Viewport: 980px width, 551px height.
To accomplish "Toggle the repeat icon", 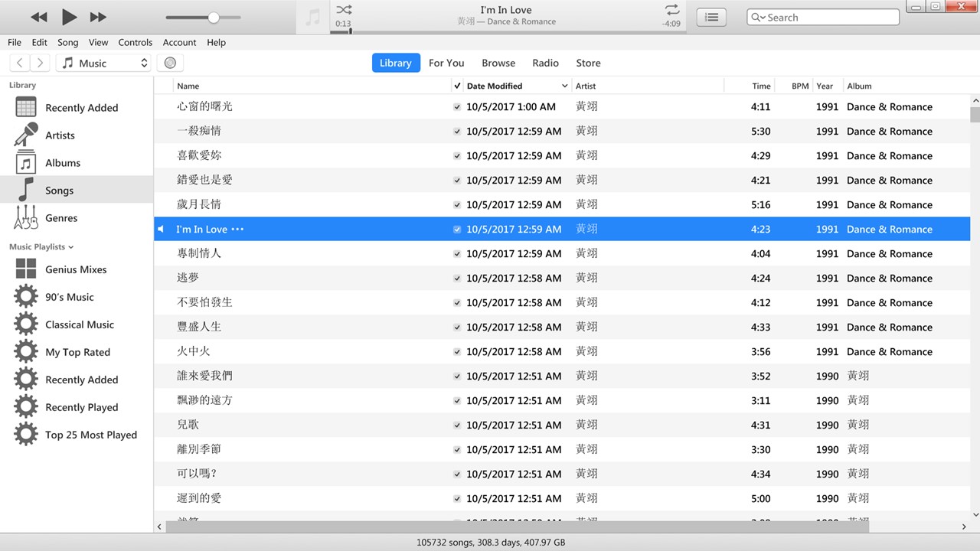I will (671, 10).
